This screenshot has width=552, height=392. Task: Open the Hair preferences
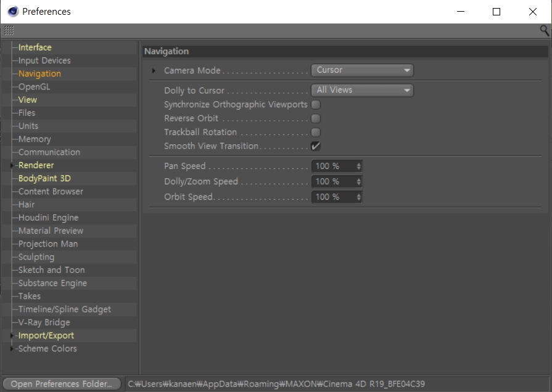(27, 205)
